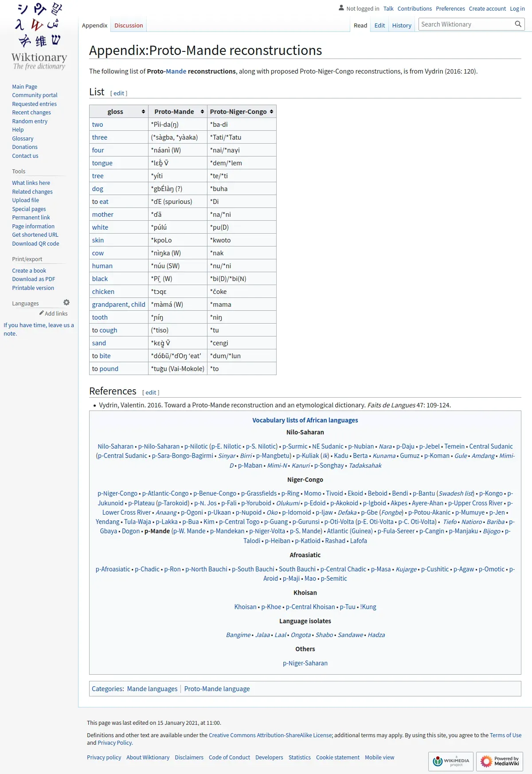Viewport: 532px width, 774px height.
Task: Edit the References section
Action: pyautogui.click(x=151, y=392)
